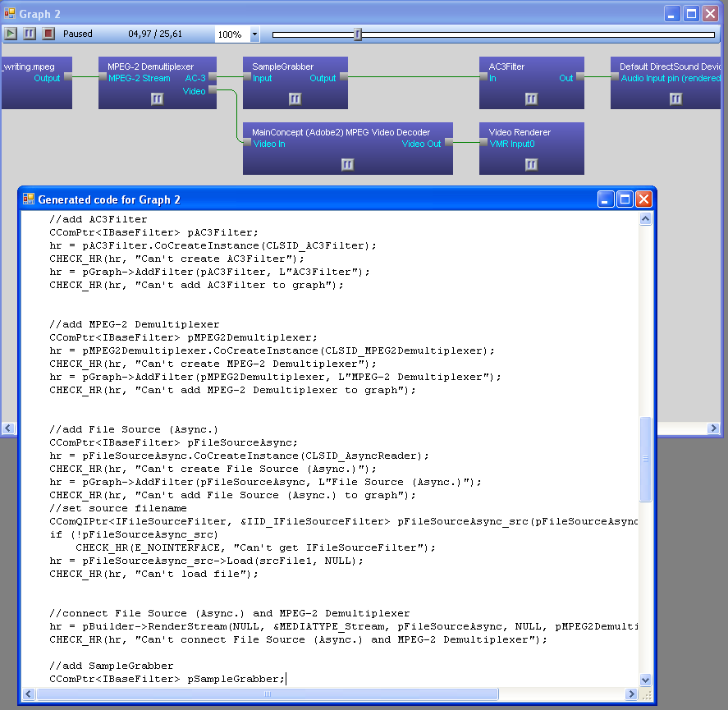Screen dimensions: 728x710
Task: Click the "//set source filename" comment line
Action: point(118,508)
